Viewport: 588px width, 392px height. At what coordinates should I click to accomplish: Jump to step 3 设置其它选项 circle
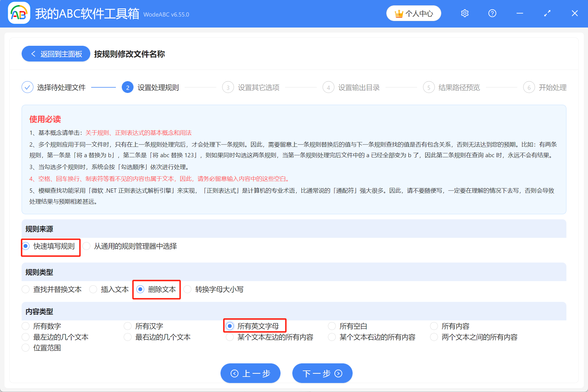(x=228, y=87)
